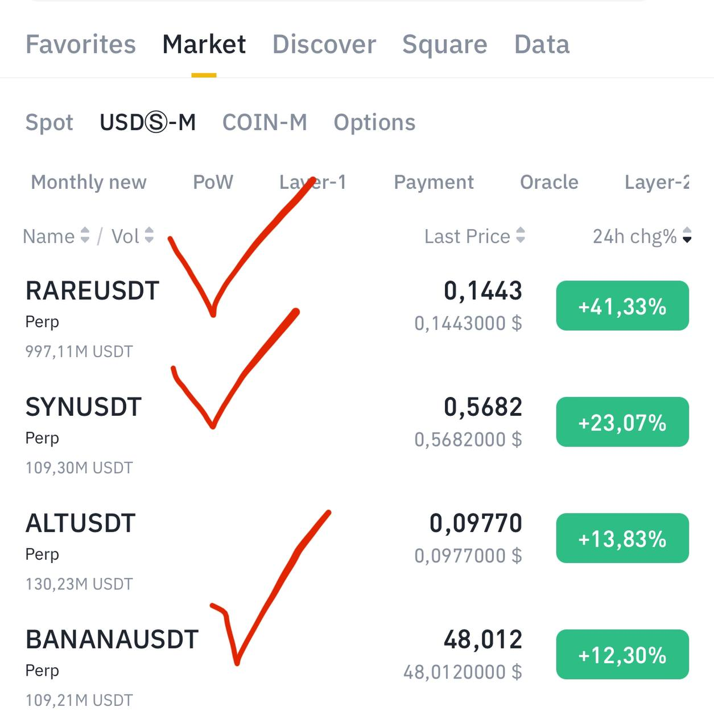714x728 pixels.
Task: Toggle 24h chg% sort arrow
Action: [x=687, y=235]
